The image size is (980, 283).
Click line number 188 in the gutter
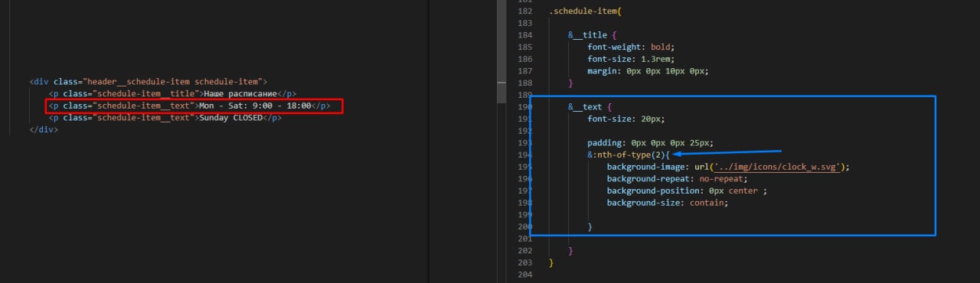pos(524,83)
